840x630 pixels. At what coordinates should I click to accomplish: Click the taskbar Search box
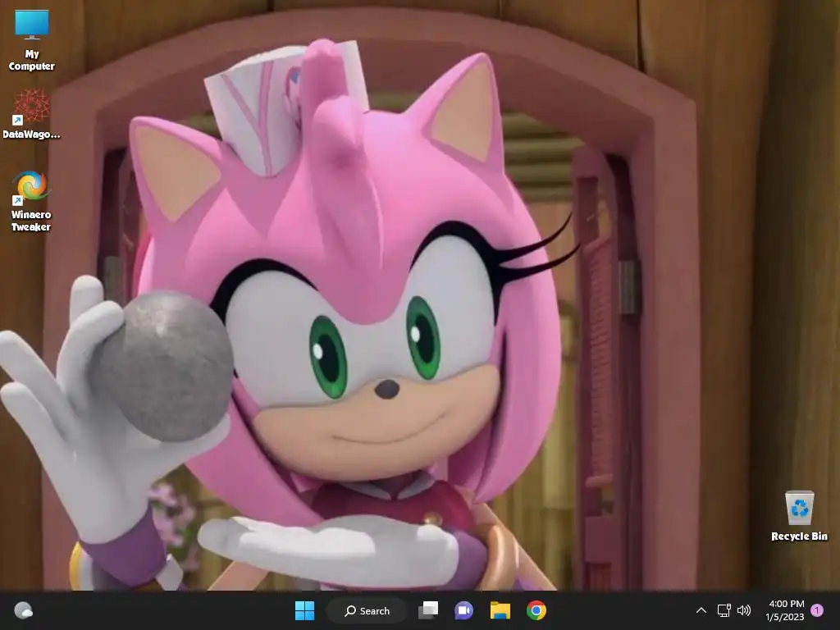tap(367, 610)
